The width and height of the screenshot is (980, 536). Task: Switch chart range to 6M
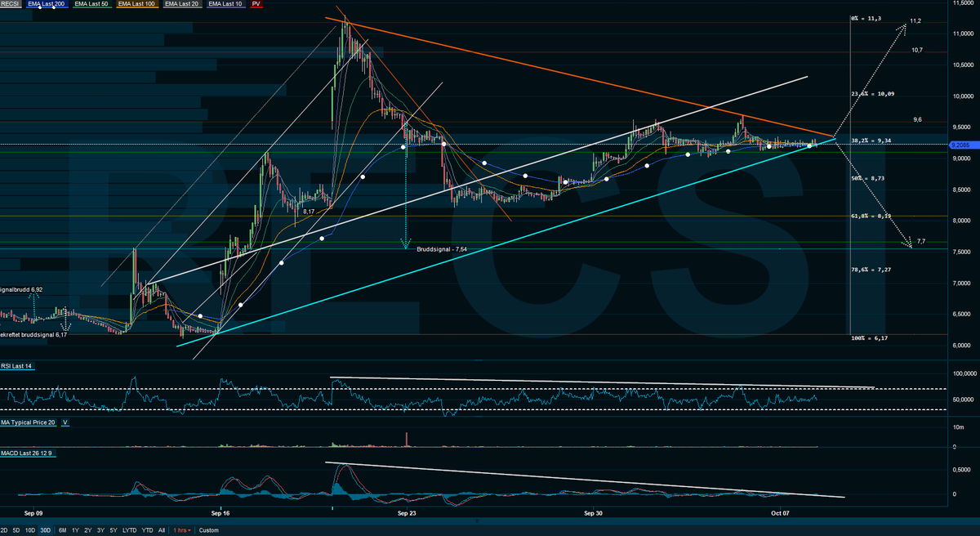[63, 530]
